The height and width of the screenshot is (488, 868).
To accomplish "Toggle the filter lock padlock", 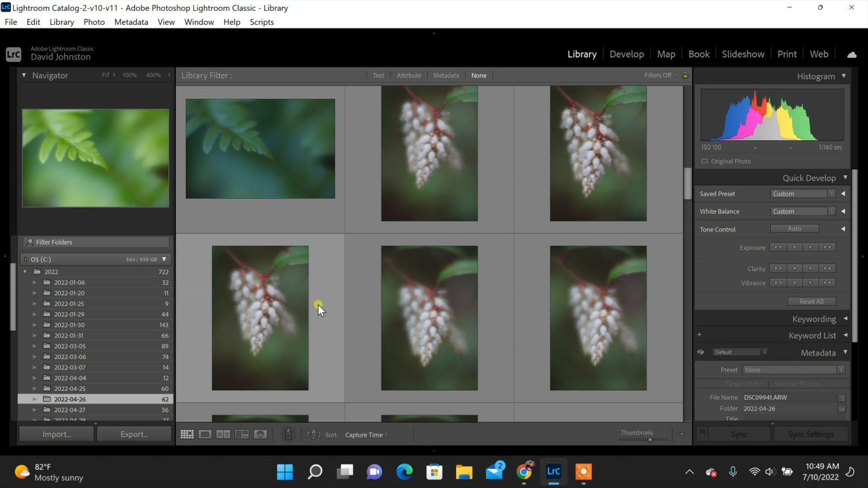I will 684,75.
